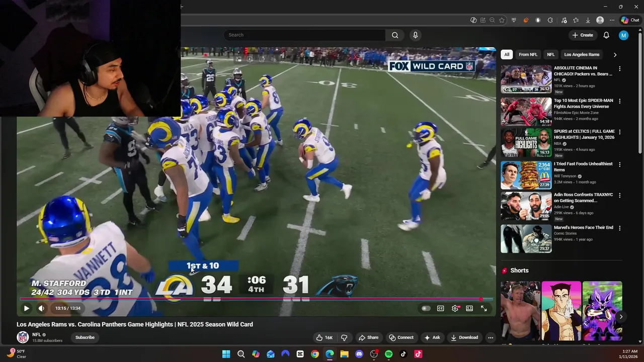Viewport: 644px width, 362px height.
Task: Switch to theater mode view
Action: pos(469,308)
